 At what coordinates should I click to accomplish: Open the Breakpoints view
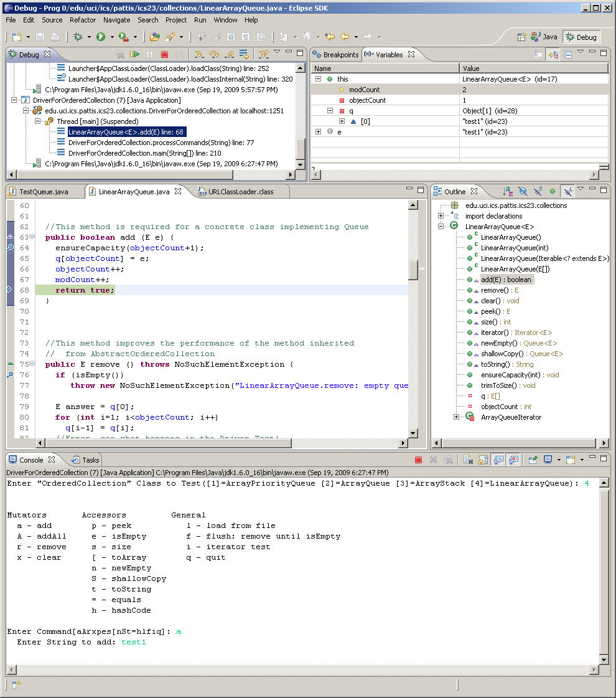pos(335,54)
